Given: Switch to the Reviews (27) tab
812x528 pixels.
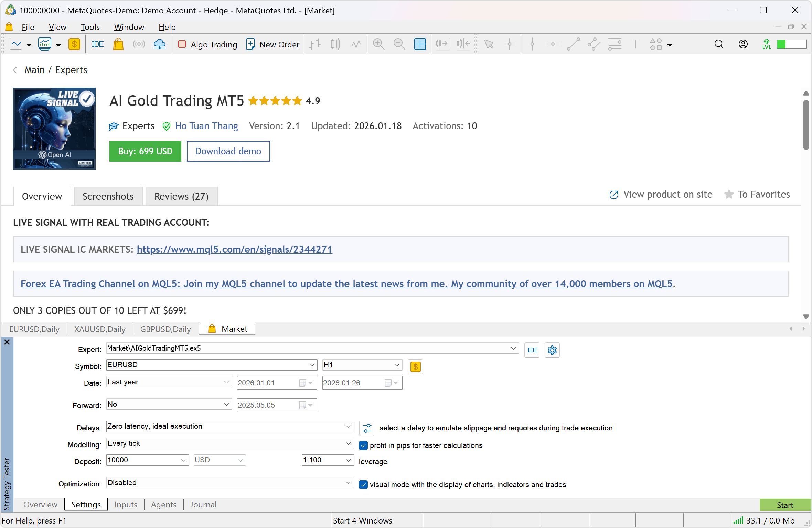Looking at the screenshot, I should coord(181,196).
